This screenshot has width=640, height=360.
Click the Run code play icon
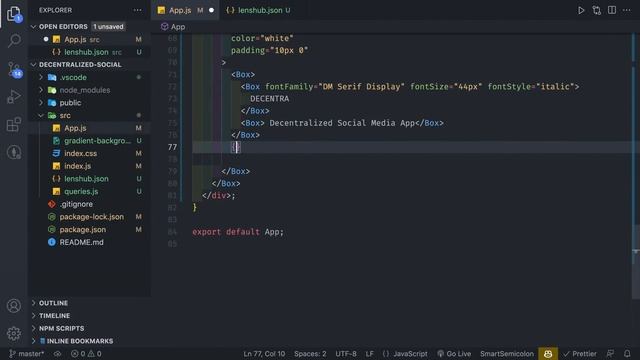(581, 10)
